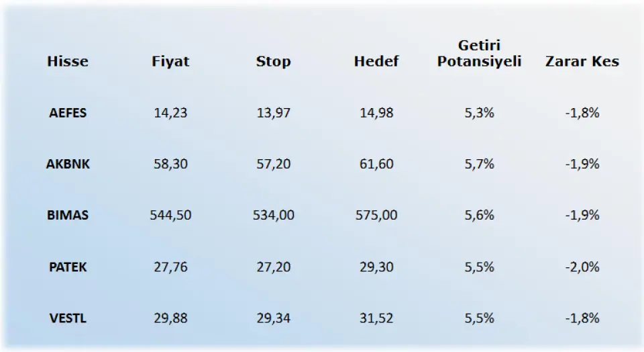Click the PATEK stock label
Image resolution: width=644 pixels, height=352 pixels.
68,267
